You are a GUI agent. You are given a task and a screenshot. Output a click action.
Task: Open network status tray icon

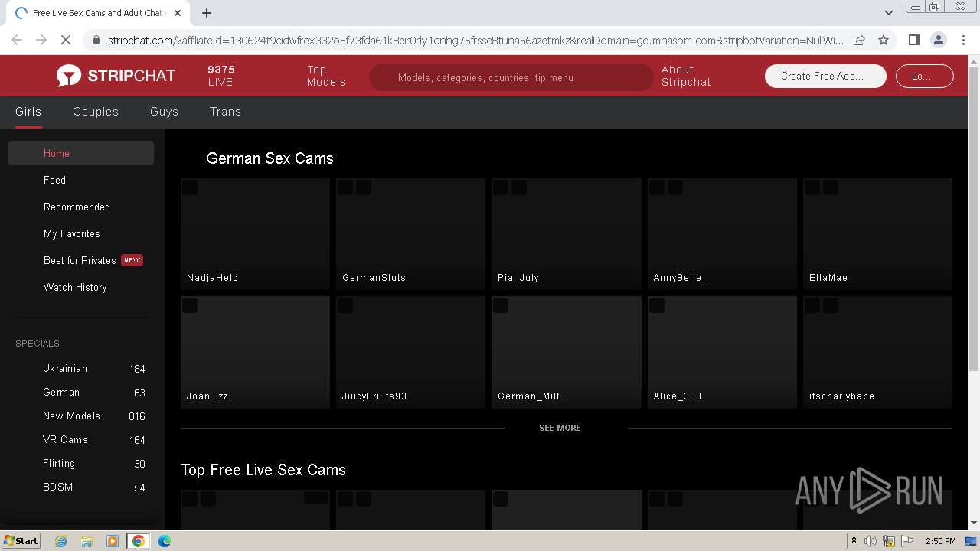(x=888, y=541)
